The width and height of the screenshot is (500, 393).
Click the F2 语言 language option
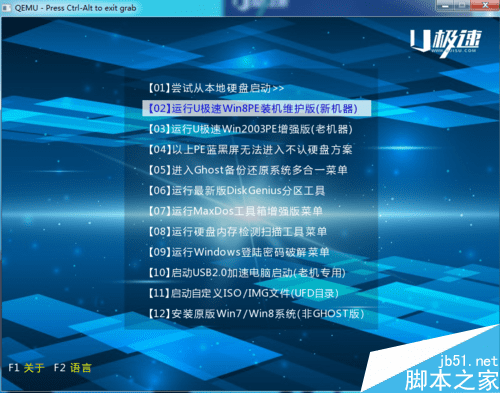pos(72,368)
